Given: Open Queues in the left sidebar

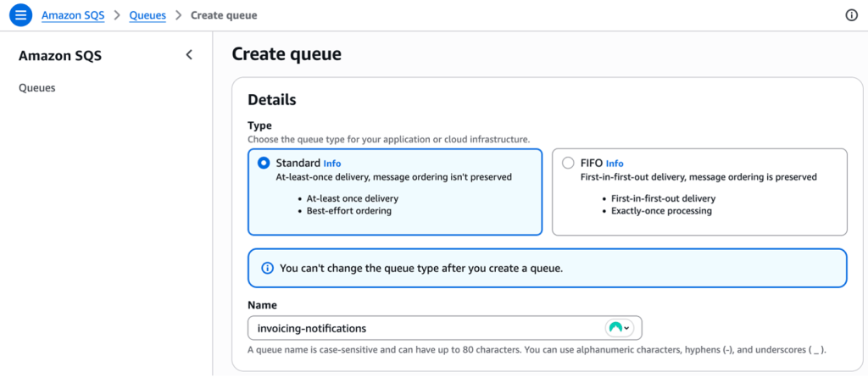Looking at the screenshot, I should (37, 87).
